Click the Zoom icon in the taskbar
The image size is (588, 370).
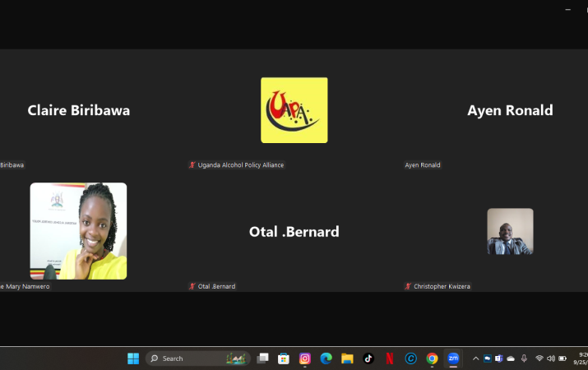(453, 358)
